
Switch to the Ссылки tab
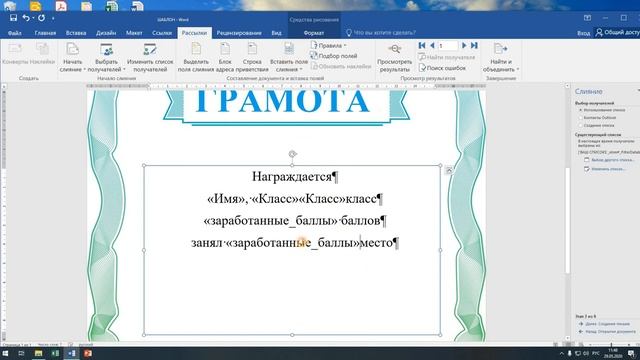pyautogui.click(x=162, y=33)
